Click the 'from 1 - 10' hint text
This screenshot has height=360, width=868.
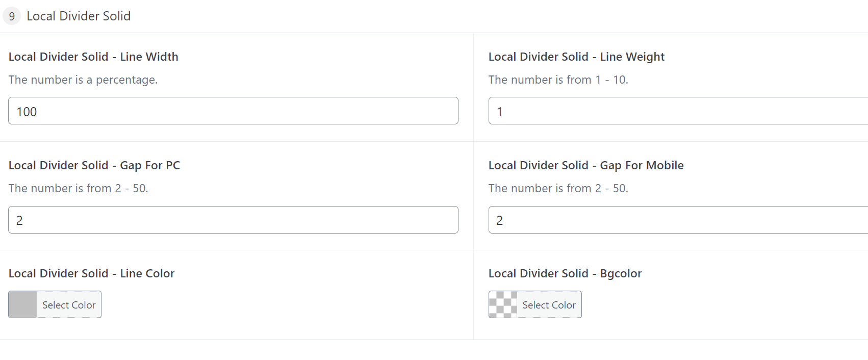pos(558,80)
